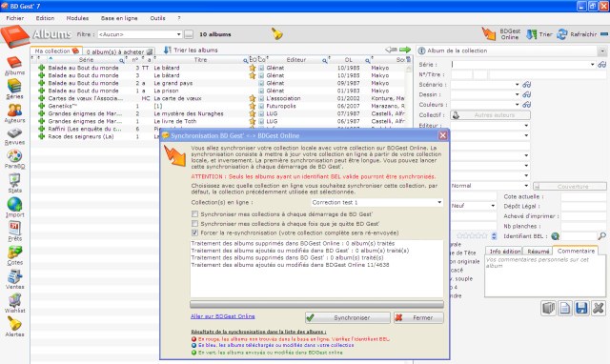Click the Rafraîchir toolbar button
The image size is (610, 364).
[577, 34]
